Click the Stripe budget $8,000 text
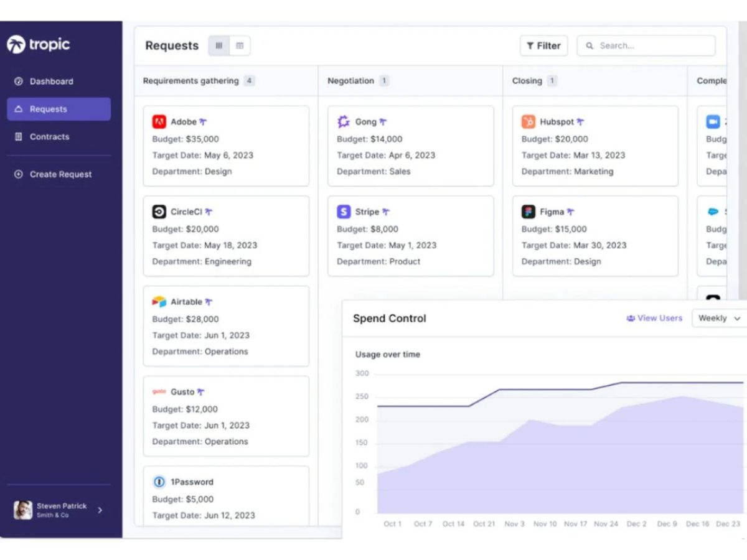 [x=367, y=229]
